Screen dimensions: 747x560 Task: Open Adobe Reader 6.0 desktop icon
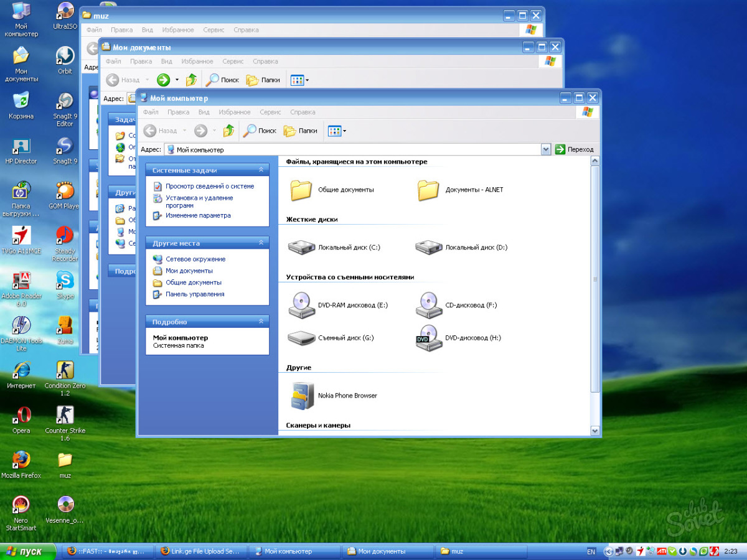coord(21,289)
